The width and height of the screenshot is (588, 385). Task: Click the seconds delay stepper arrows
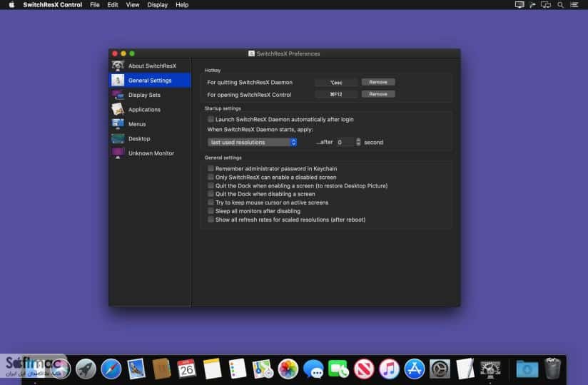358,142
